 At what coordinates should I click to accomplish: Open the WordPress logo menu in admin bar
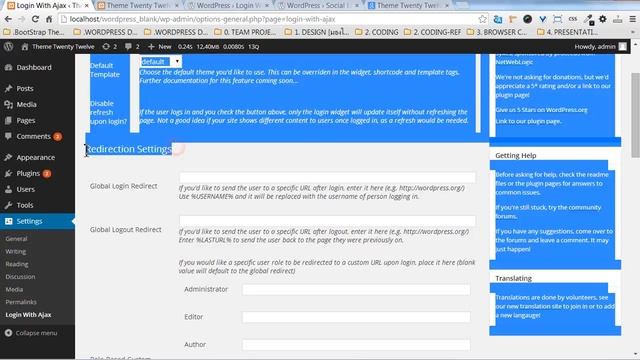[x=8, y=47]
